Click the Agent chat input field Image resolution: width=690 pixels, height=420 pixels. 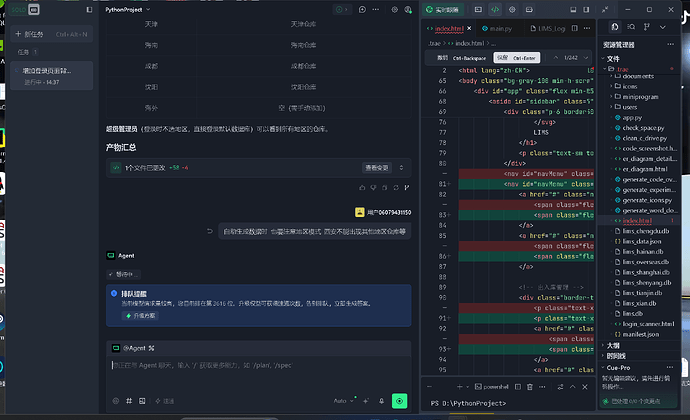tap(258, 372)
